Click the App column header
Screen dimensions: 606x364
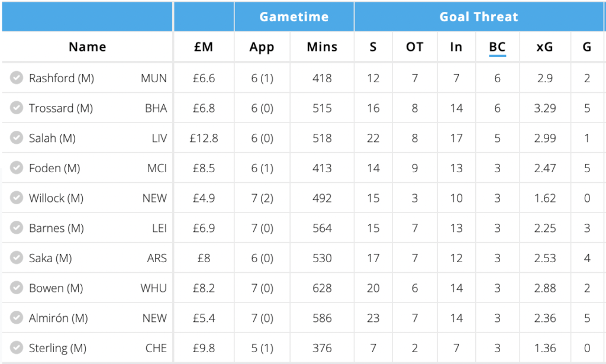[x=262, y=47]
